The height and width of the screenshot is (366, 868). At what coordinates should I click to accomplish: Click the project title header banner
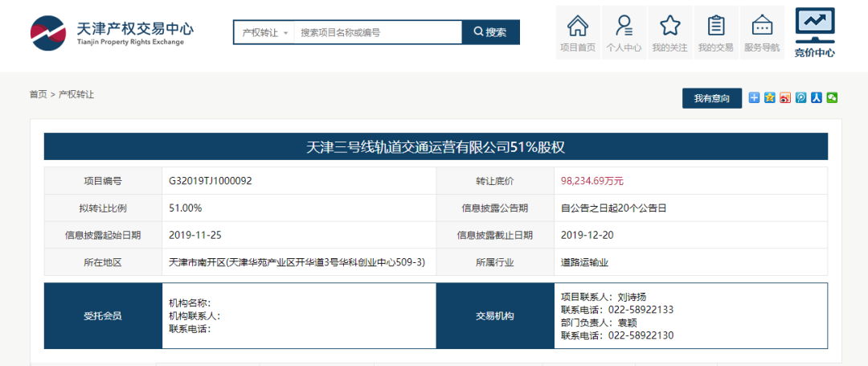(436, 147)
